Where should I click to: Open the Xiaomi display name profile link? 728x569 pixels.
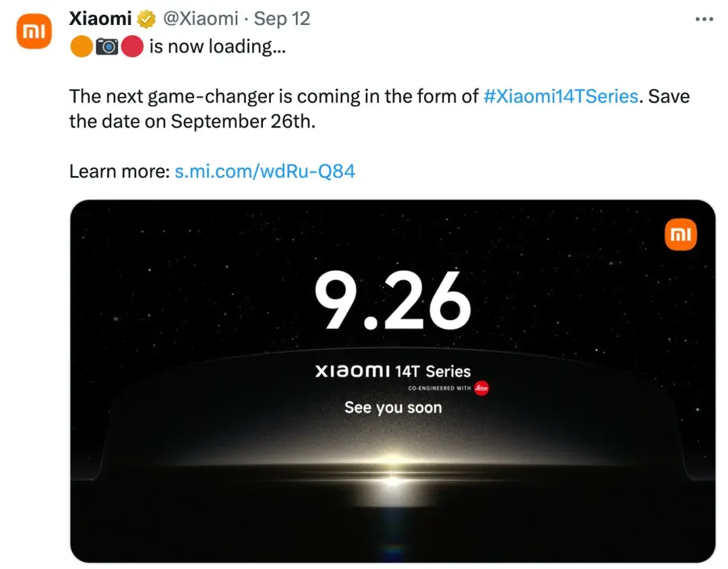100,18
